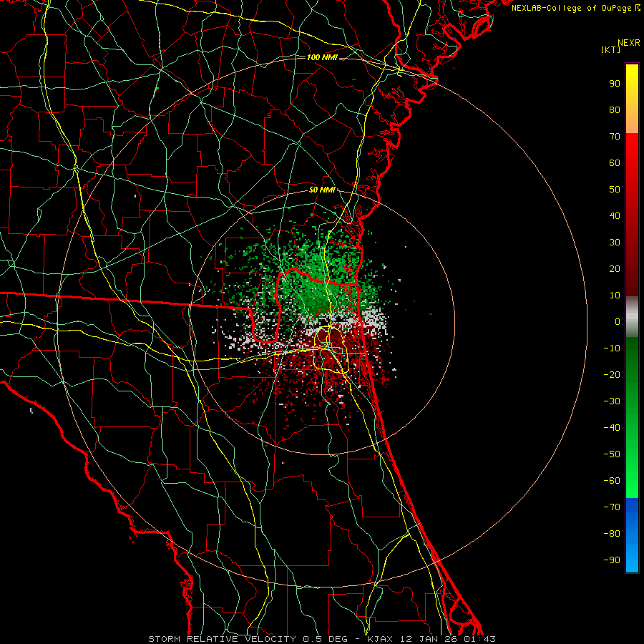Click the NEXR label above the color scale

point(629,43)
